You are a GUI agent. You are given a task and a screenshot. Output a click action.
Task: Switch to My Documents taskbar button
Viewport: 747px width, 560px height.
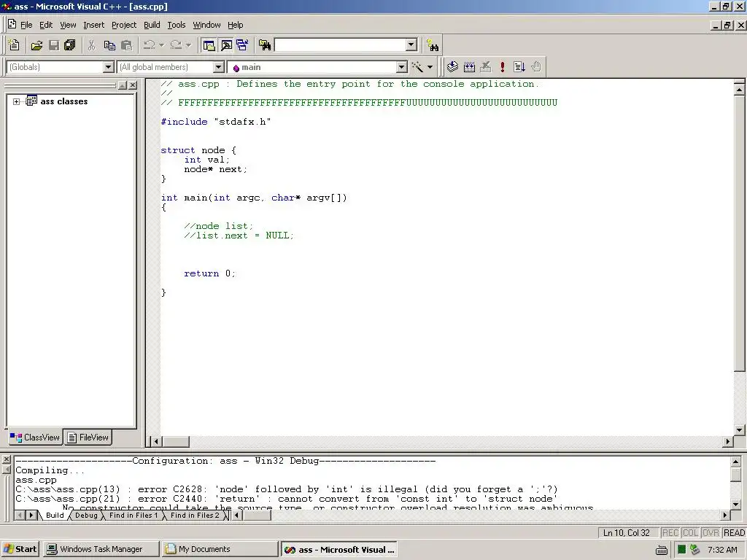coord(219,549)
